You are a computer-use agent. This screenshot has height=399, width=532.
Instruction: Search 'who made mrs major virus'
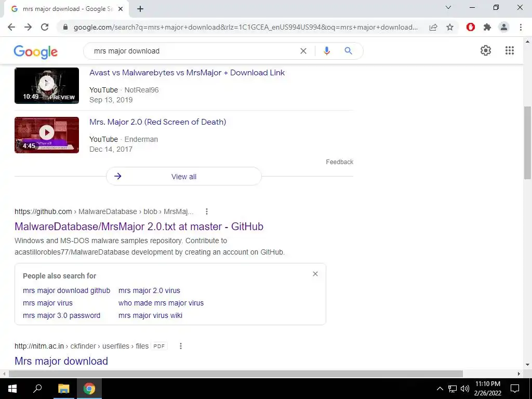(161, 303)
